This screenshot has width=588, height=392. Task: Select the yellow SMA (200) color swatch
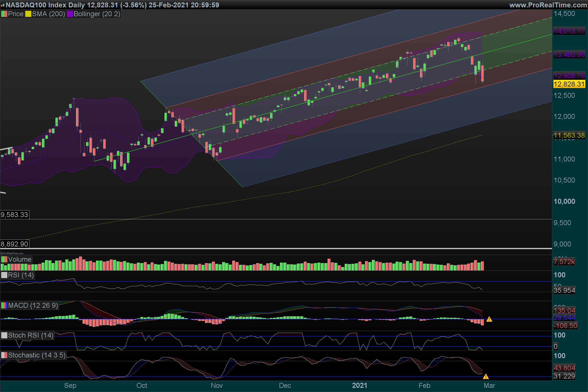(28, 14)
